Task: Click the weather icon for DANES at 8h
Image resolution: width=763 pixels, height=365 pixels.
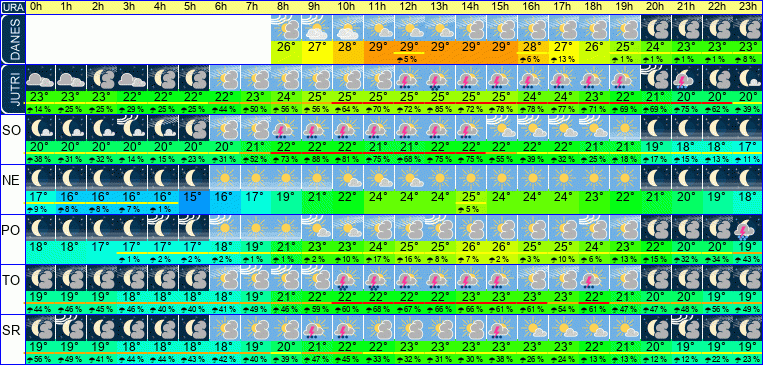Action: coord(286,28)
